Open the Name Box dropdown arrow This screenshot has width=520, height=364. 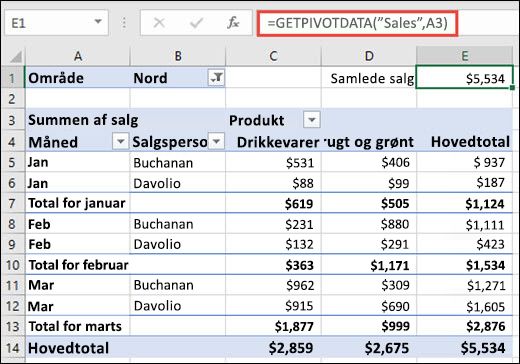[98, 22]
